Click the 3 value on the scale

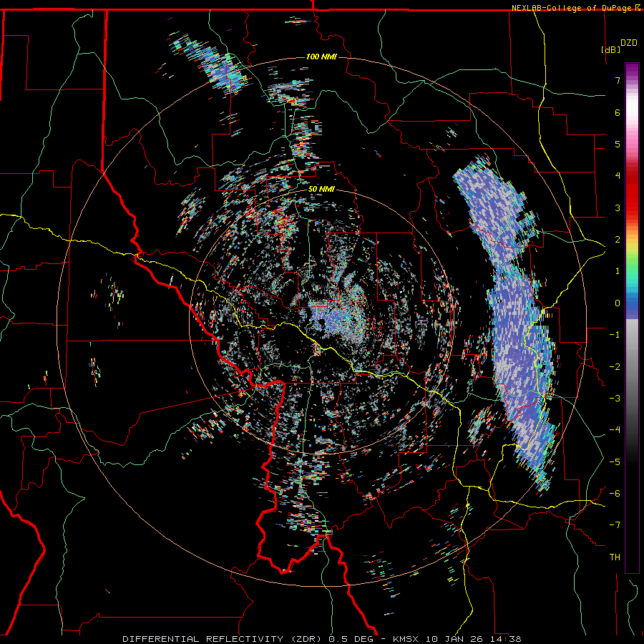click(618, 208)
